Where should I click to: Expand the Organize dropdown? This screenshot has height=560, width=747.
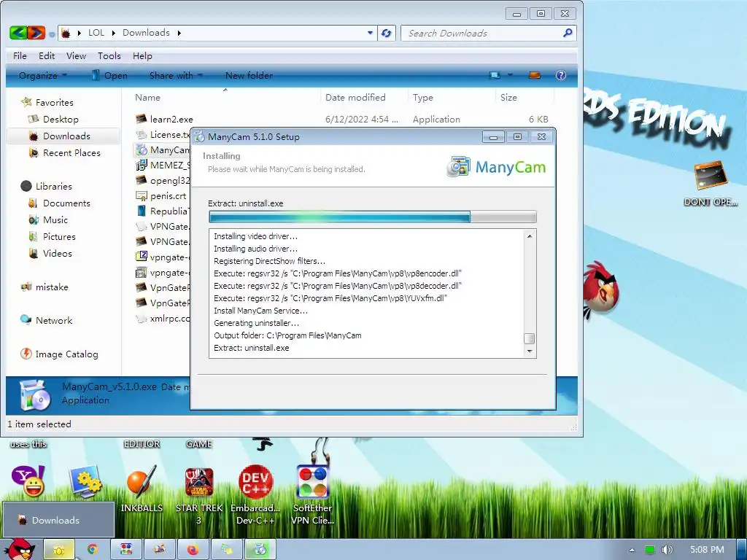(x=43, y=75)
